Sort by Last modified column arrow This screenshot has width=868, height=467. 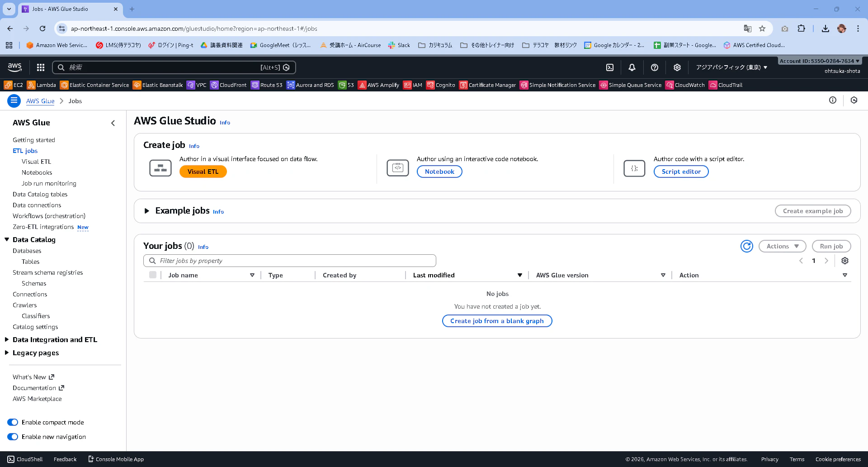click(520, 275)
